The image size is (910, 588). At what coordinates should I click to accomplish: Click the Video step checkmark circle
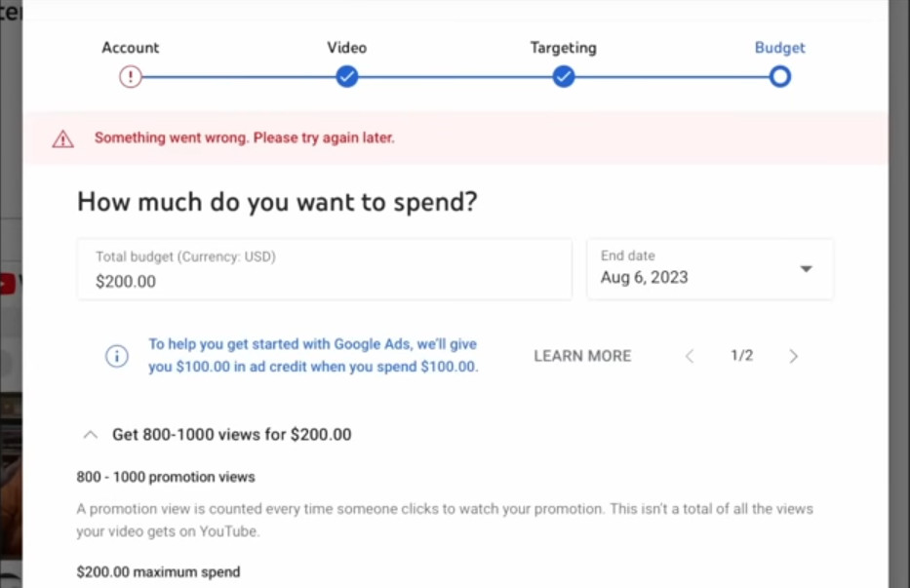(346, 77)
